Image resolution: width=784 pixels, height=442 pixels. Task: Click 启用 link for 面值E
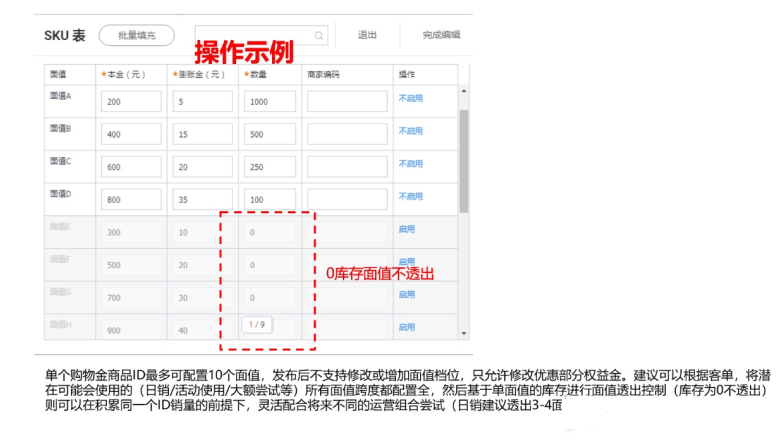[x=406, y=229]
